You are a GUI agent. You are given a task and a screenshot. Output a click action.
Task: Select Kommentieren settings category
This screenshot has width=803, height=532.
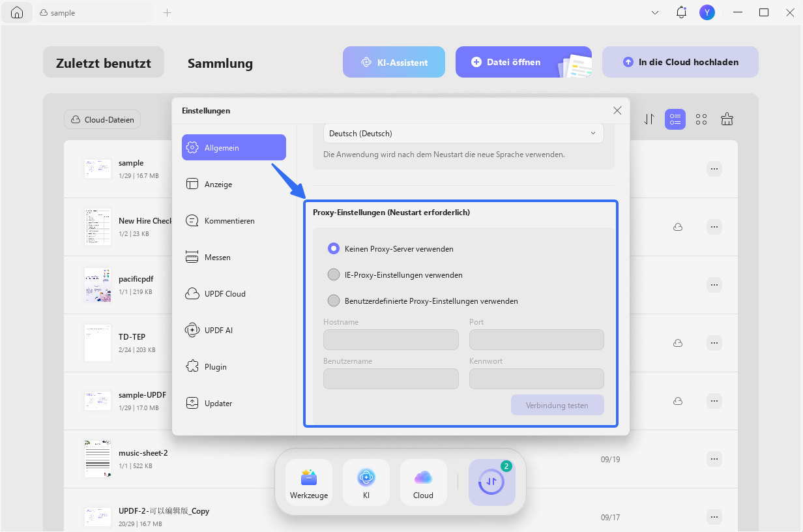(234, 220)
